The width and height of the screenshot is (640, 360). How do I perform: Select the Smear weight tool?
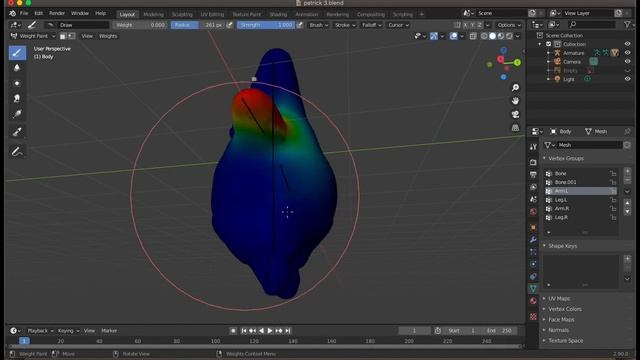(17, 98)
